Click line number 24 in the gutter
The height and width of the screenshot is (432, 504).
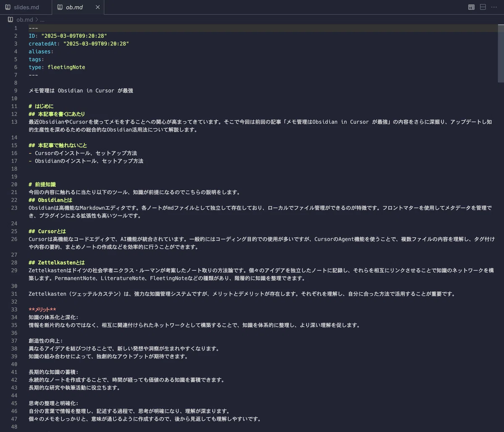pyautogui.click(x=14, y=223)
